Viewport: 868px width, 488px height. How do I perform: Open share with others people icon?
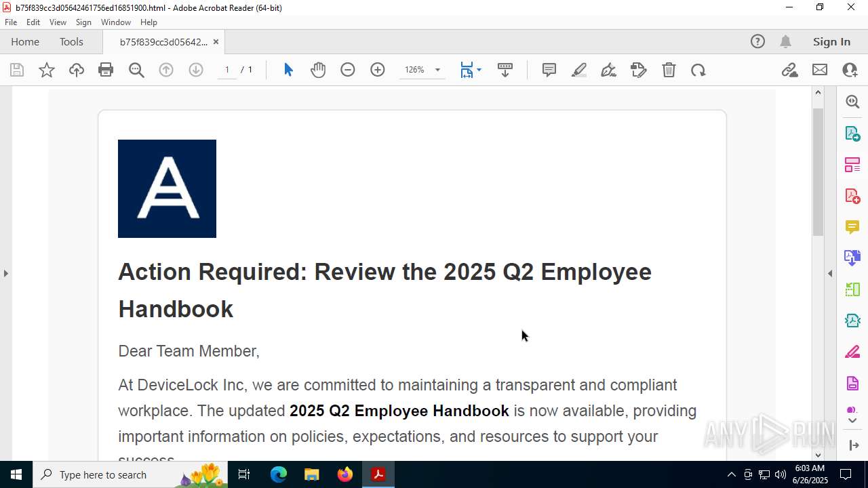coord(850,70)
